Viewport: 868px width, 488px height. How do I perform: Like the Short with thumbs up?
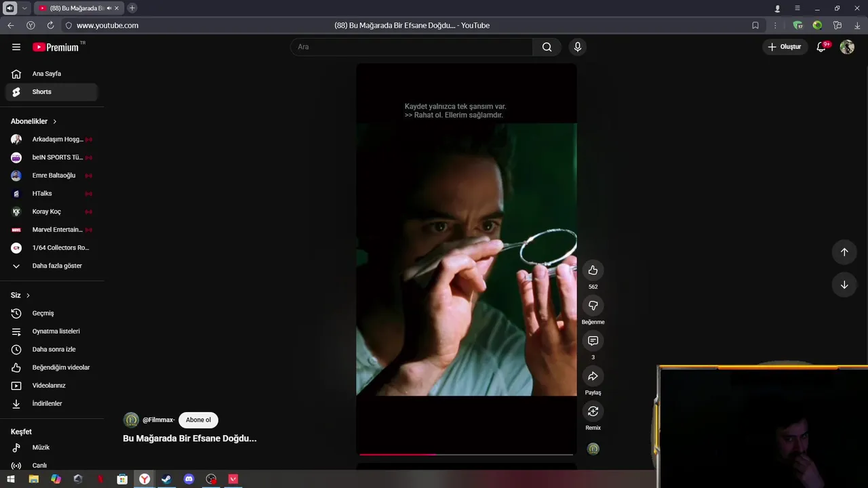[593, 270]
